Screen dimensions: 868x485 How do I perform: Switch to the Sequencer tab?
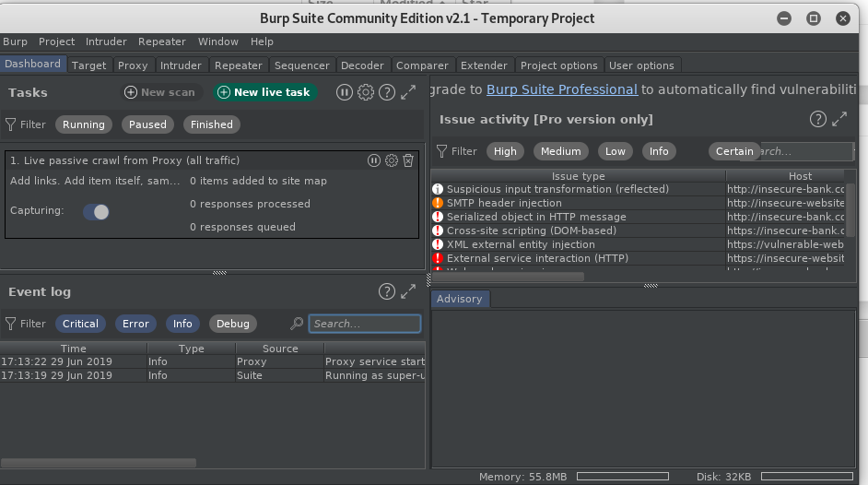[301, 65]
